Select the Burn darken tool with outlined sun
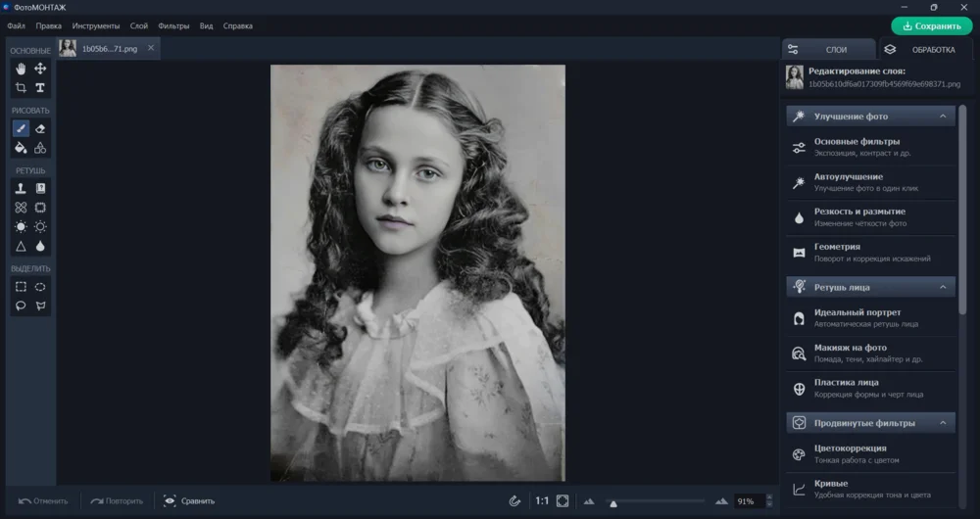 tap(40, 227)
